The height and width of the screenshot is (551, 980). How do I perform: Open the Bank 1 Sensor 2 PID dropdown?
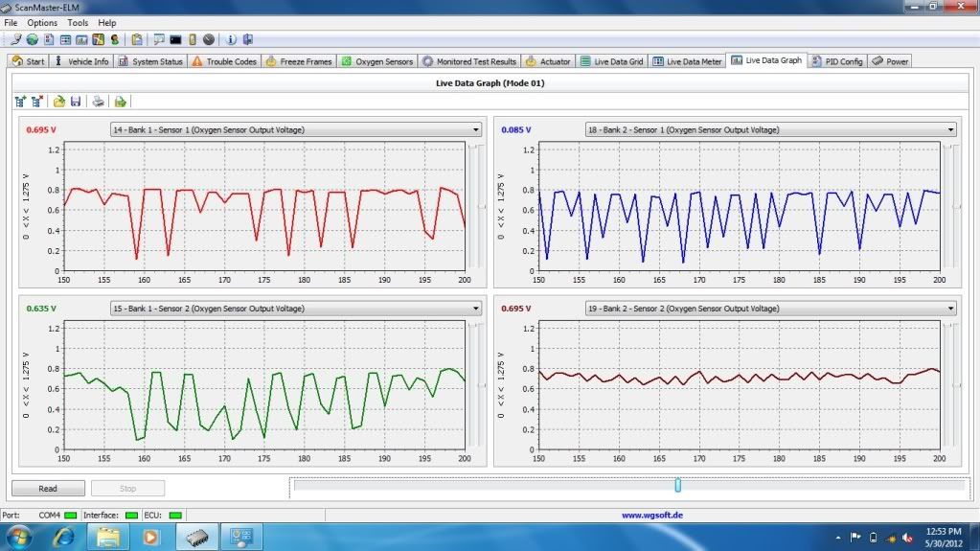296,309
